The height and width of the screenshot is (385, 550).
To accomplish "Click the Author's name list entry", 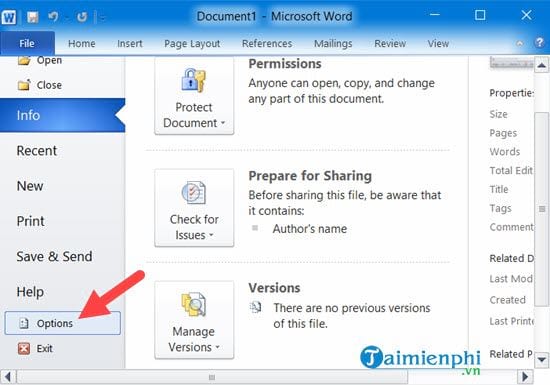I will click(310, 229).
